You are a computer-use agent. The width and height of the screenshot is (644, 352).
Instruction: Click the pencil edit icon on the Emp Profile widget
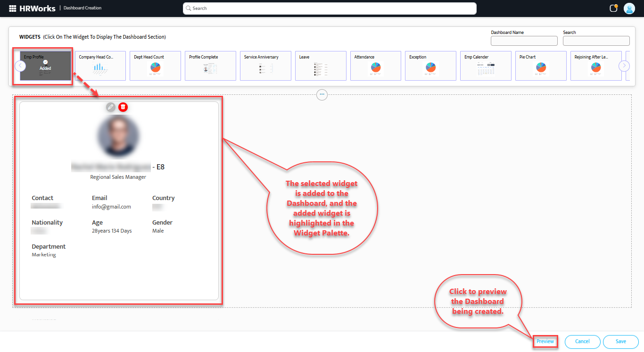point(111,107)
